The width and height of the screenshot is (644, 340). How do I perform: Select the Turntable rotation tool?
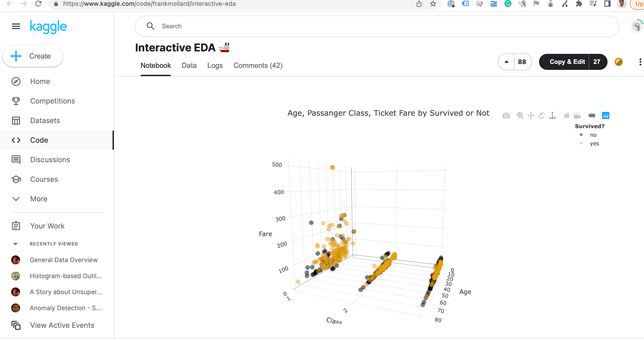click(x=552, y=115)
